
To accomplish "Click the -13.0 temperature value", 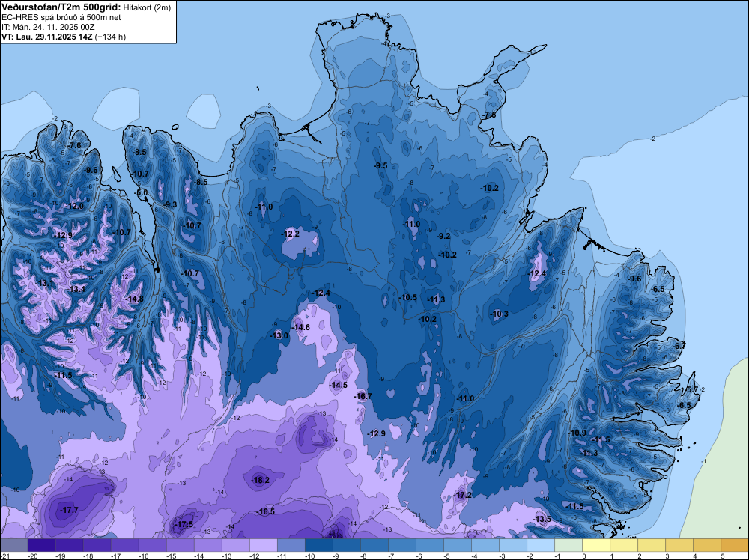I will tap(279, 335).
